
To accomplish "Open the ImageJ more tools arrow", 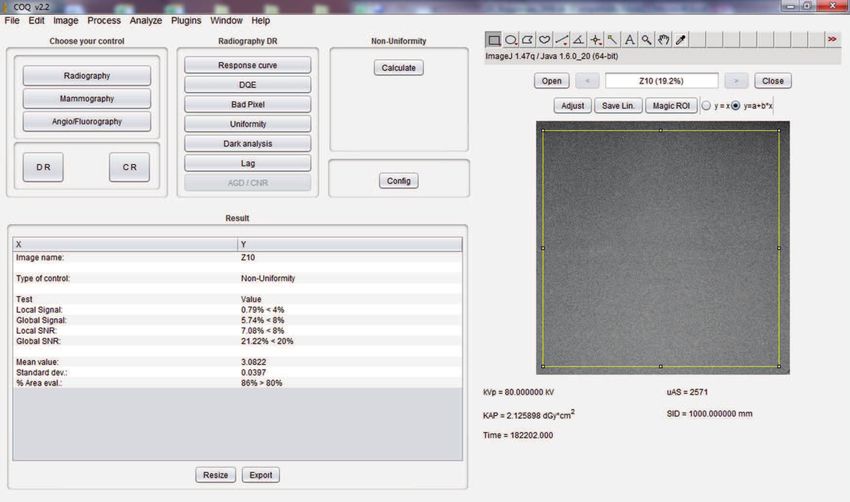I will tap(832, 40).
